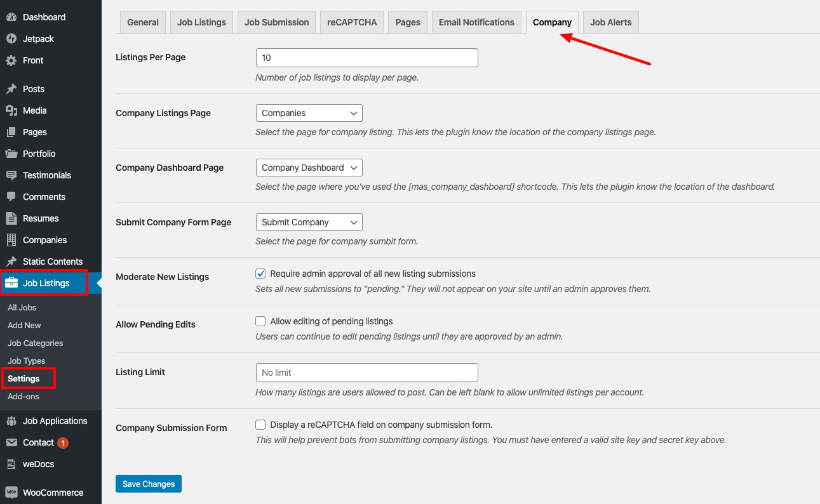820x504 pixels.
Task: Click the WooCommerce logo icon
Action: tap(11, 493)
